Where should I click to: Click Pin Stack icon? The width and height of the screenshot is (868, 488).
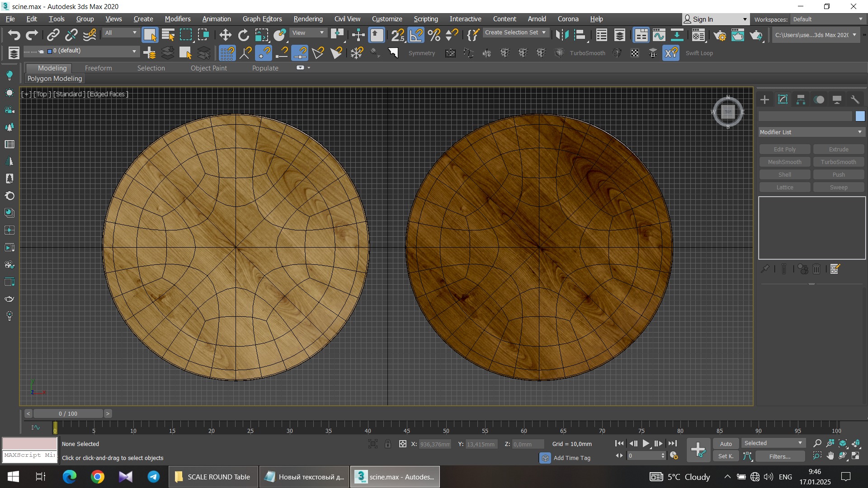tap(765, 269)
